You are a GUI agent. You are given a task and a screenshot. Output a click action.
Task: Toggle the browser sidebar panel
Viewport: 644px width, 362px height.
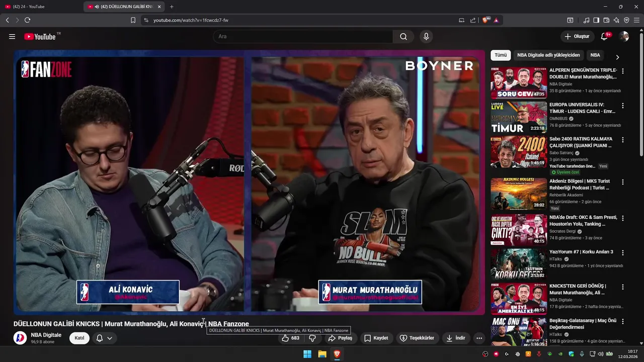596,20
